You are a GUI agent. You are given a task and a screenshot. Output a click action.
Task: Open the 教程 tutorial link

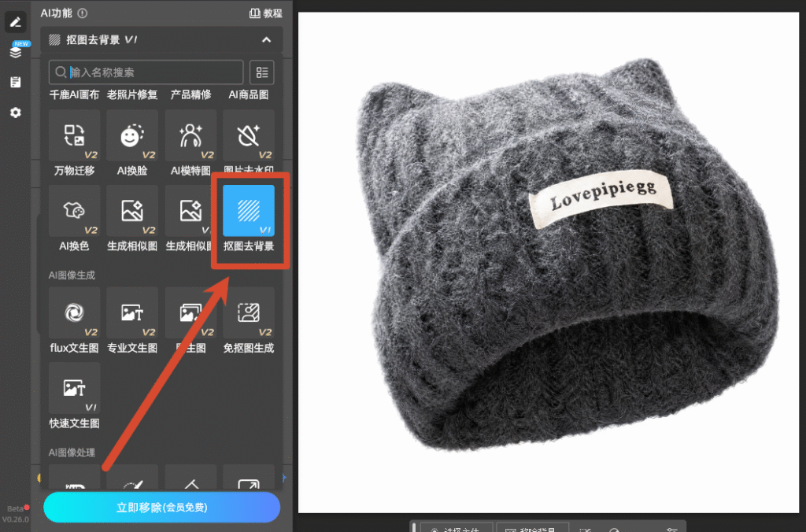[x=266, y=13]
